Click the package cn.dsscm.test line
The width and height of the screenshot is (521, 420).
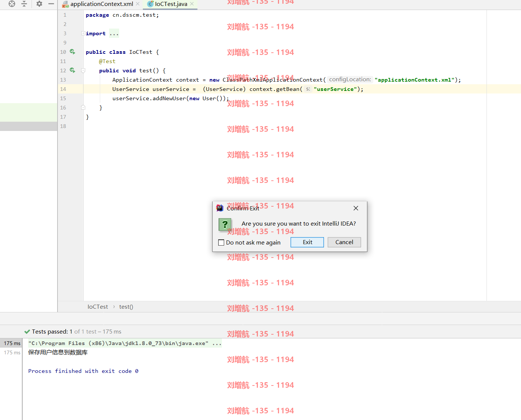122,15
